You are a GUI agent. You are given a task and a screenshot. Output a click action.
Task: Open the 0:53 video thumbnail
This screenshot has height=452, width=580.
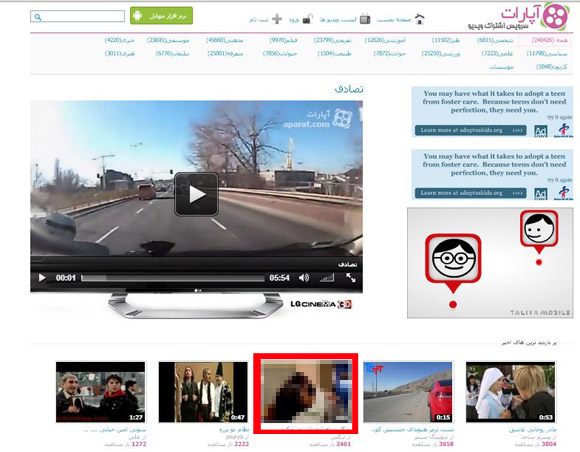pyautogui.click(x=510, y=392)
